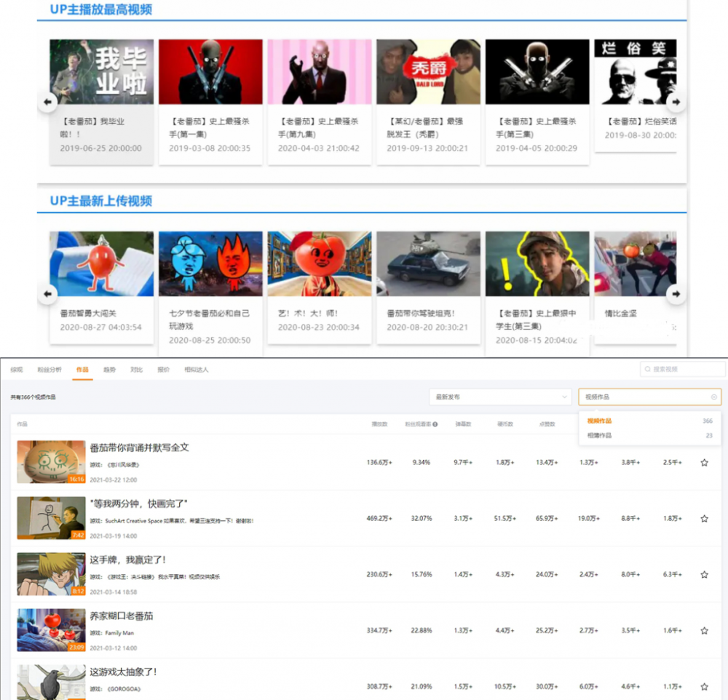Image resolution: width=728 pixels, height=700 pixels.
Task: Clear the 视频作品 dropdown with its circle icon
Action: [714, 397]
